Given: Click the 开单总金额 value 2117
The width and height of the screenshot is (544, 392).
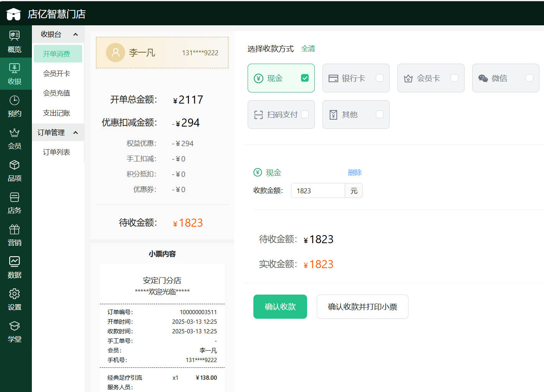Looking at the screenshot, I should [188, 100].
